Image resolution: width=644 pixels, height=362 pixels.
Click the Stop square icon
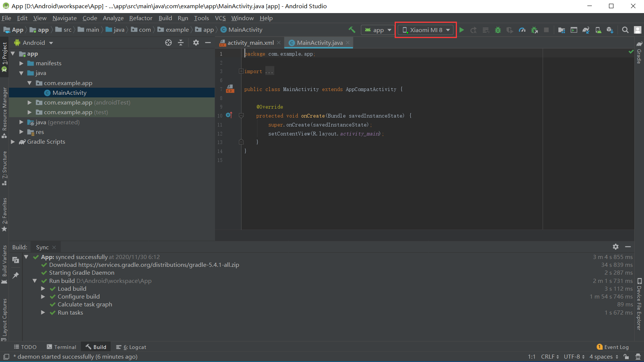pyautogui.click(x=546, y=30)
